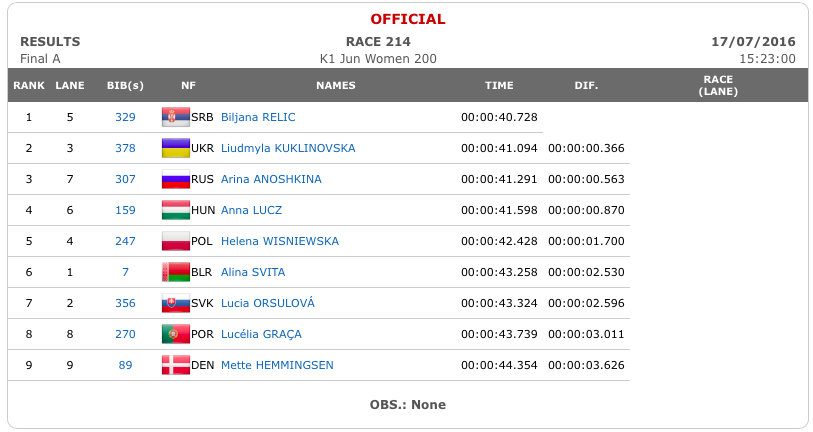Open Mette HEMMINGSEN athlete link
This screenshot has width=813, height=432.
coord(277,365)
